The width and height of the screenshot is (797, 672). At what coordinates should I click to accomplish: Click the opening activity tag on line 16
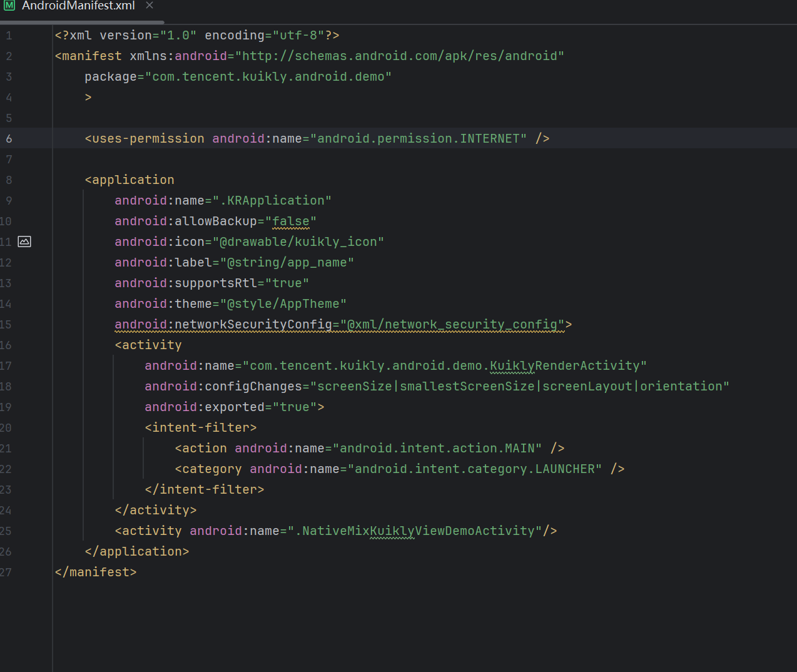tap(148, 345)
